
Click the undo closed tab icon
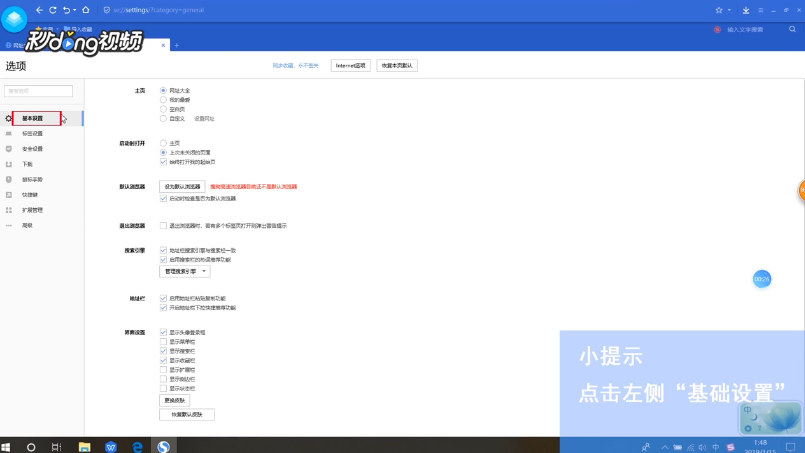click(x=66, y=10)
